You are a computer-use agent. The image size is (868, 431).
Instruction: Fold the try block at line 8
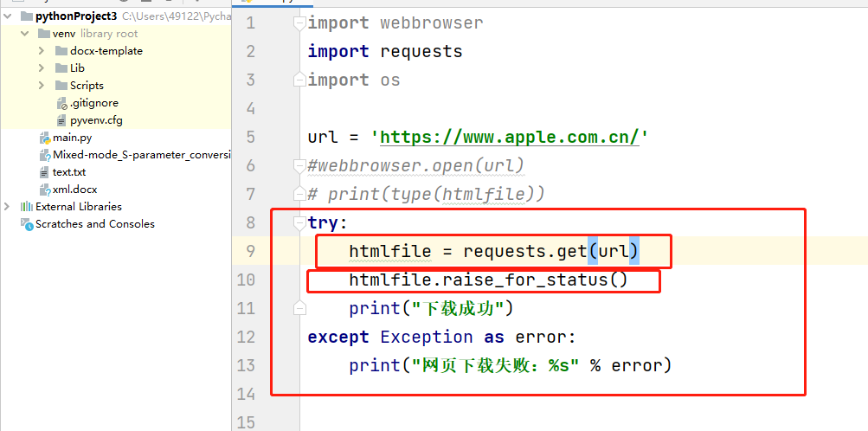click(x=299, y=222)
